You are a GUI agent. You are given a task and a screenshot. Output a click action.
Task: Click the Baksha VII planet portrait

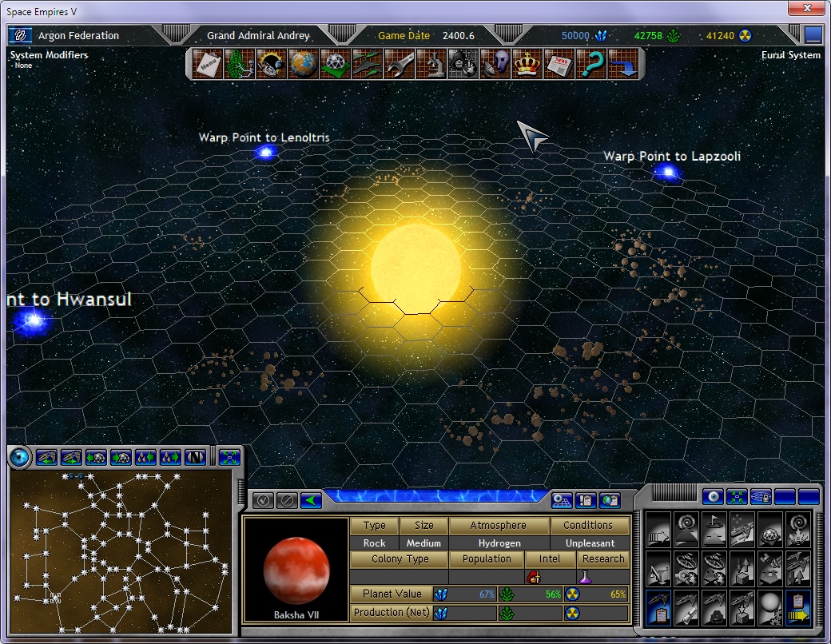point(296,569)
